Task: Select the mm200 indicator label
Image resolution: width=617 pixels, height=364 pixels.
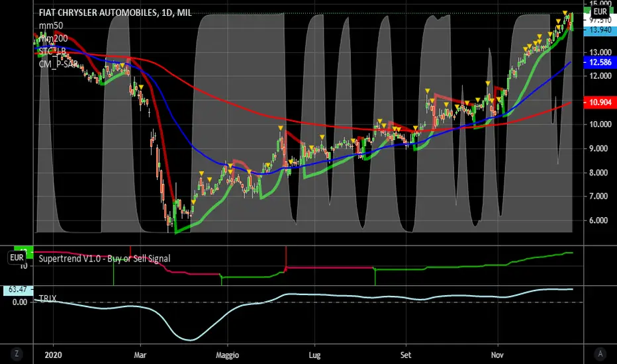Action: coord(53,38)
